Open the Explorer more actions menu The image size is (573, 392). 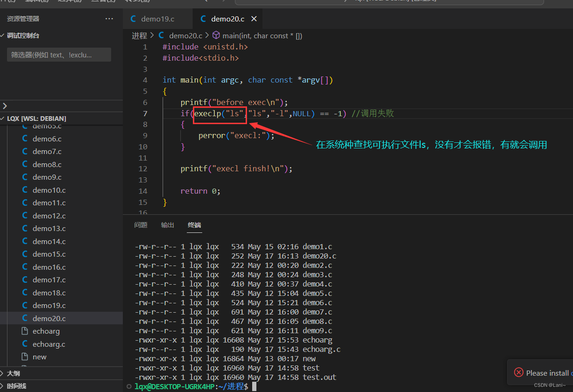109,19
